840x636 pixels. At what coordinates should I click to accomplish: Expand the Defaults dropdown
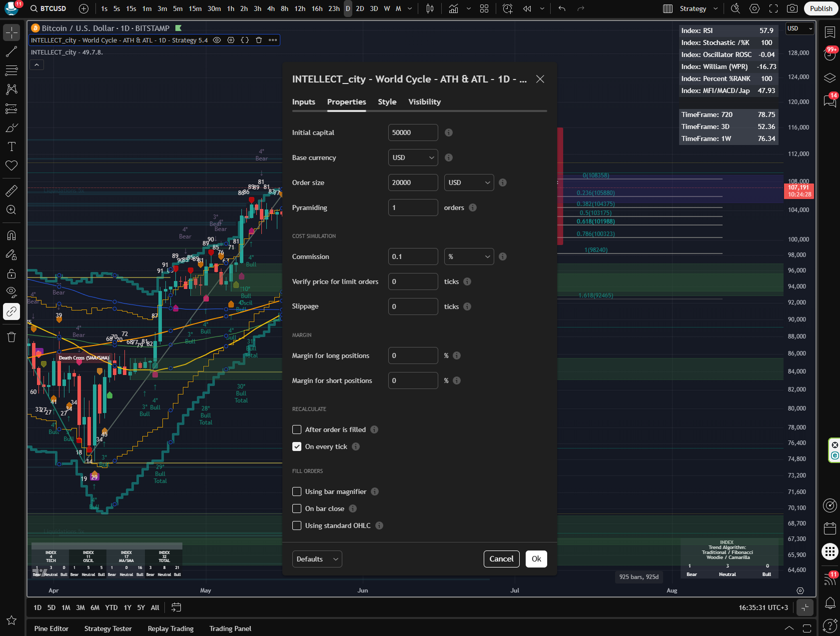317,559
